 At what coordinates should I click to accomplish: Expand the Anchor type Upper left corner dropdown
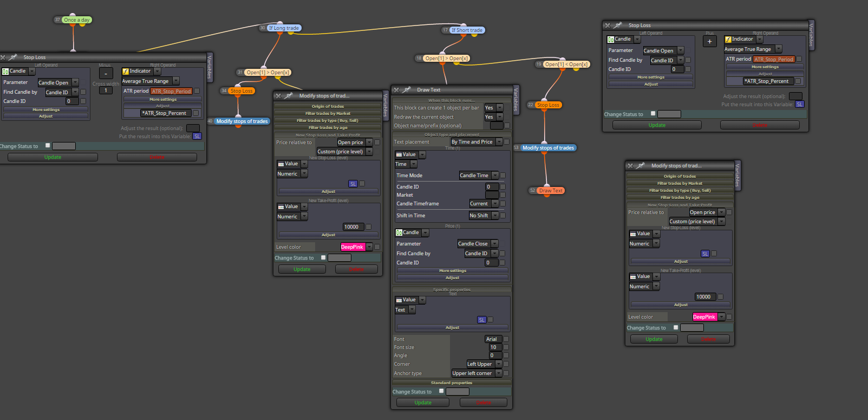[x=477, y=373]
